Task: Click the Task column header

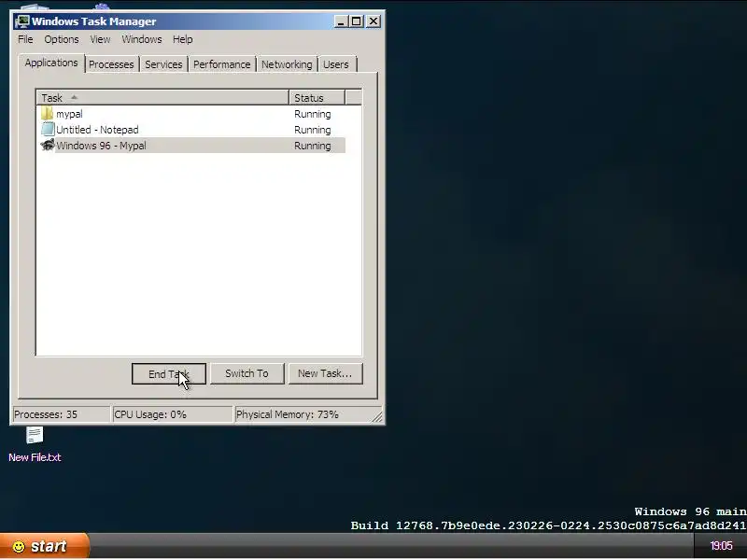Action: (162, 98)
